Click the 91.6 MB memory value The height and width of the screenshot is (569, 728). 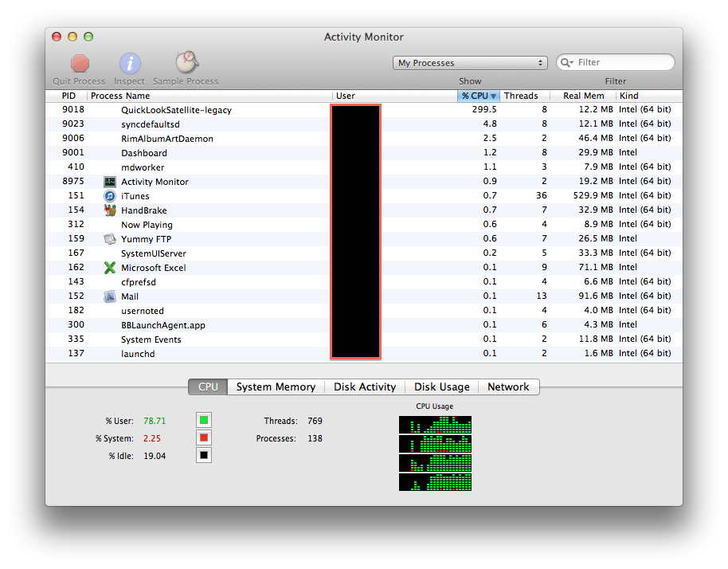click(x=596, y=296)
